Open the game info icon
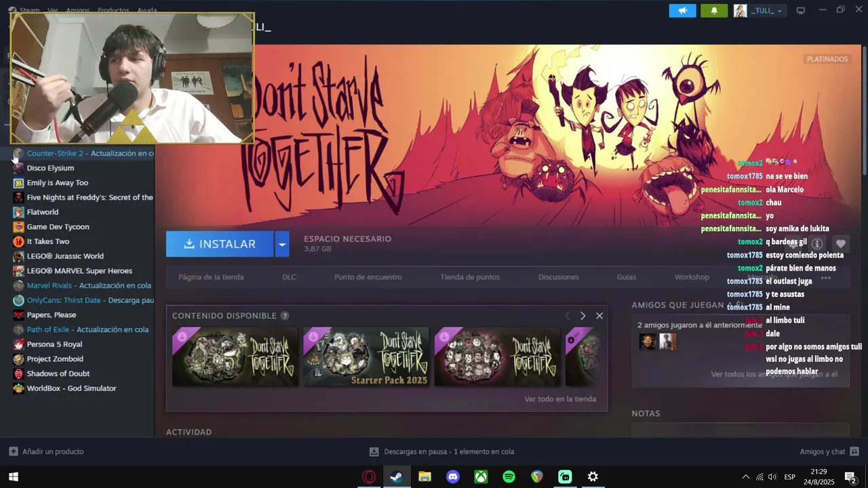The height and width of the screenshot is (488, 868). click(x=817, y=244)
